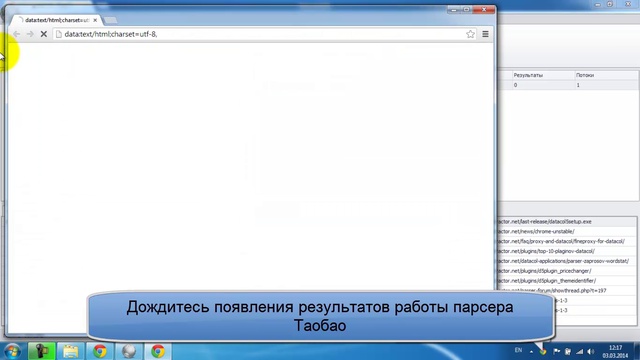Open the tray icon left of the network signal
640x360 pixels.
click(x=568, y=351)
